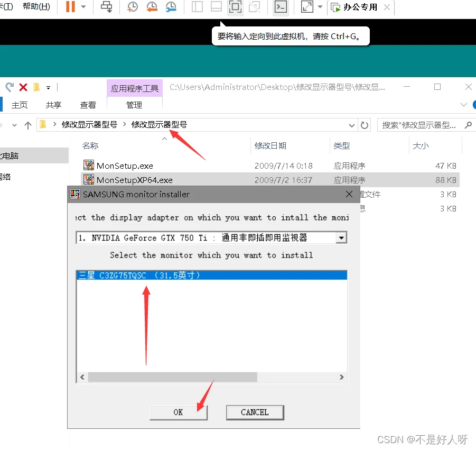The image size is (476, 450).
Task: Open the 查看 ribbon tab
Action: coord(88,105)
